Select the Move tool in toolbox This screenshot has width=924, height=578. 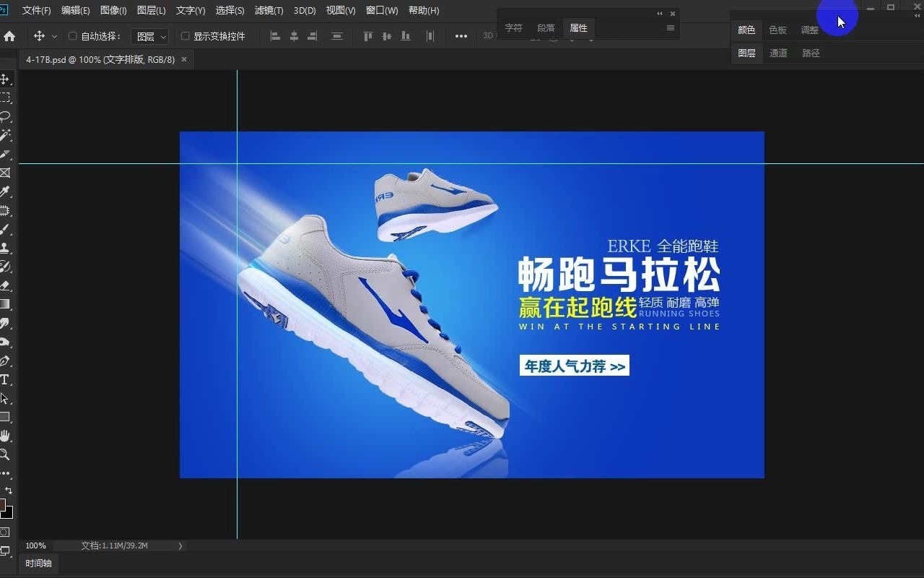coord(4,79)
